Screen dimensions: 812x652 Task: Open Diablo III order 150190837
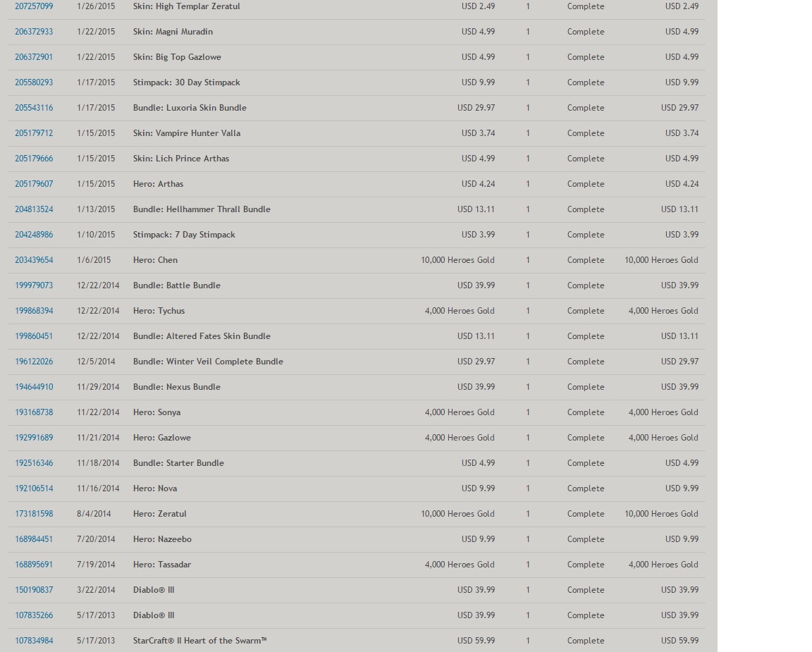(34, 590)
